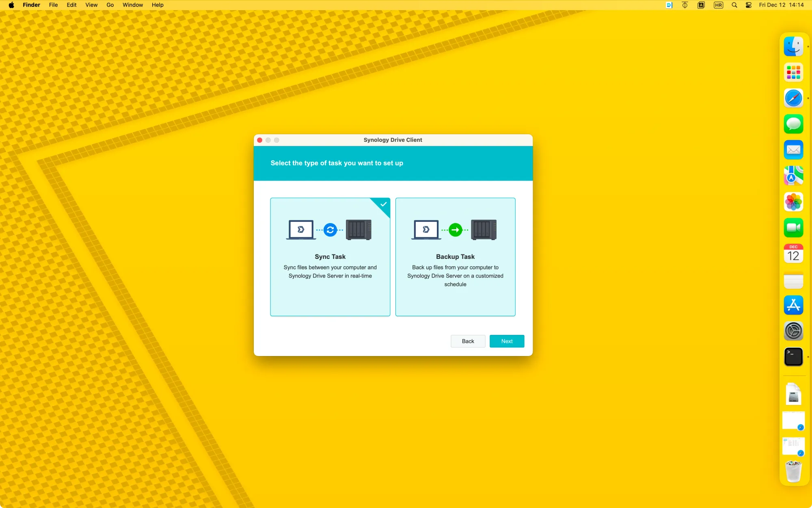This screenshot has height=508, width=812.
Task: Open Spotlight search in menu bar
Action: [734, 5]
